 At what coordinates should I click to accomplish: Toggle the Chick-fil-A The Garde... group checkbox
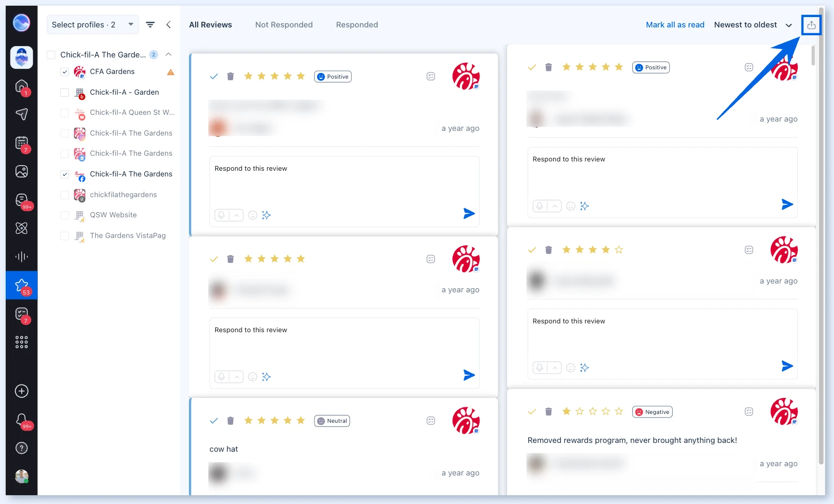[x=51, y=55]
